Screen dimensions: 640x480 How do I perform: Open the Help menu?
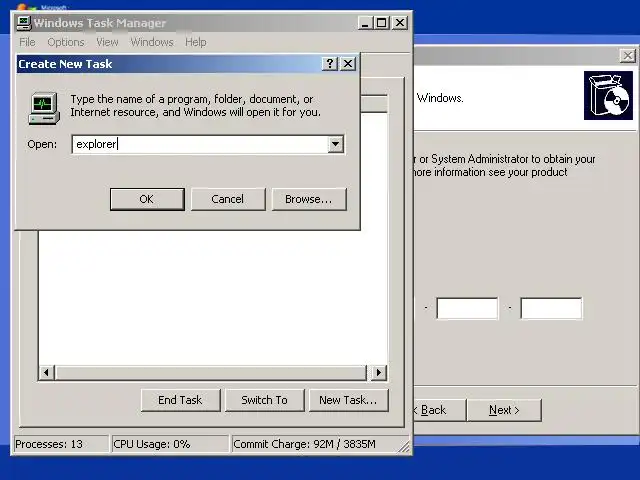[x=196, y=42]
